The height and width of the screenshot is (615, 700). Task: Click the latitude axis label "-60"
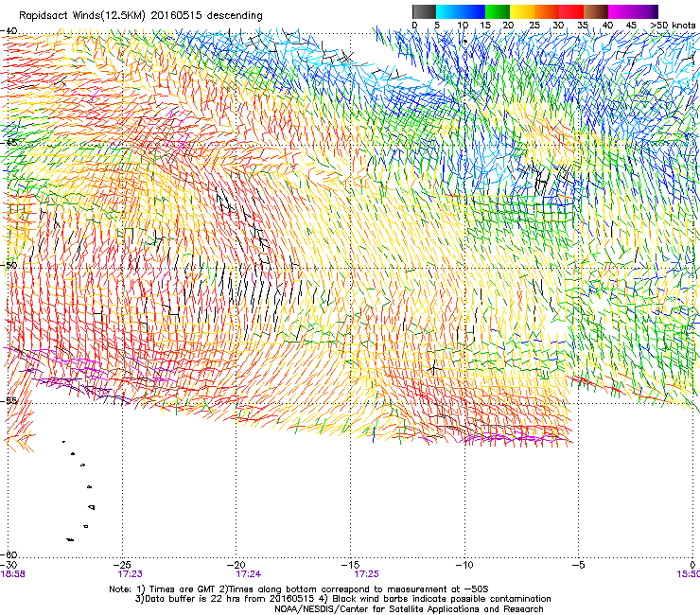click(x=9, y=554)
